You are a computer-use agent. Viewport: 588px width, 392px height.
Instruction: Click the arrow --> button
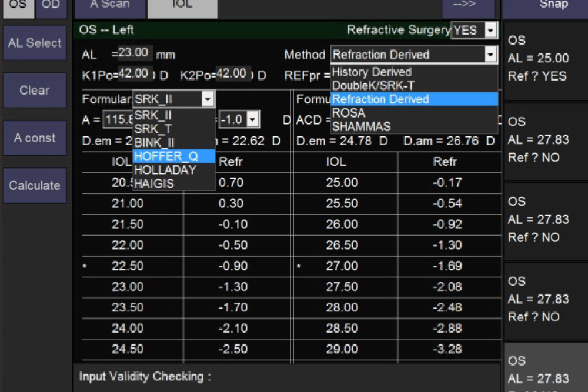pos(468,6)
